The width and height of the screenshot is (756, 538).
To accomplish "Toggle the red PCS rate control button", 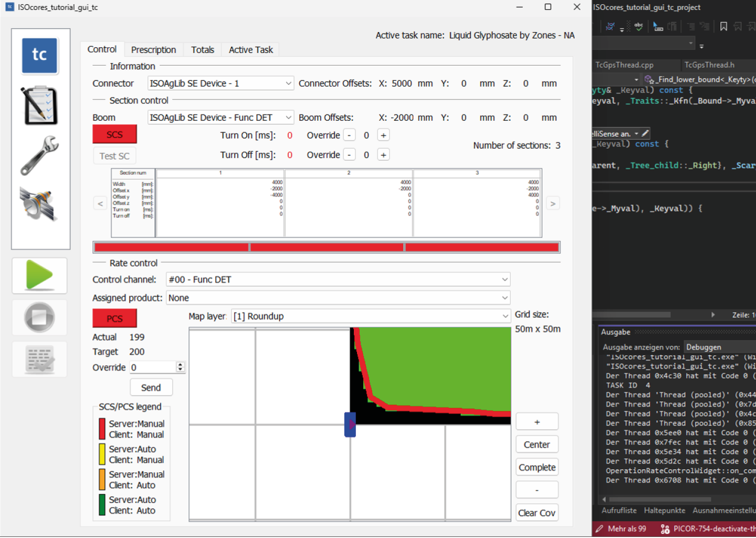I will click(114, 318).
